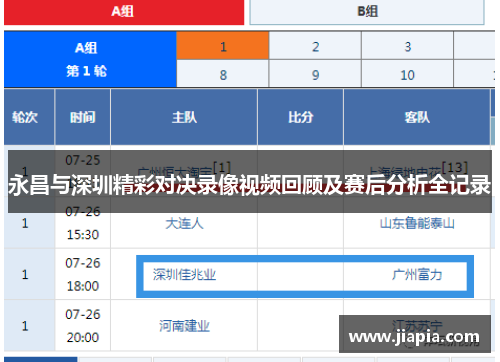Select round 8 in the round selector
The height and width of the screenshot is (362, 500).
(223, 74)
